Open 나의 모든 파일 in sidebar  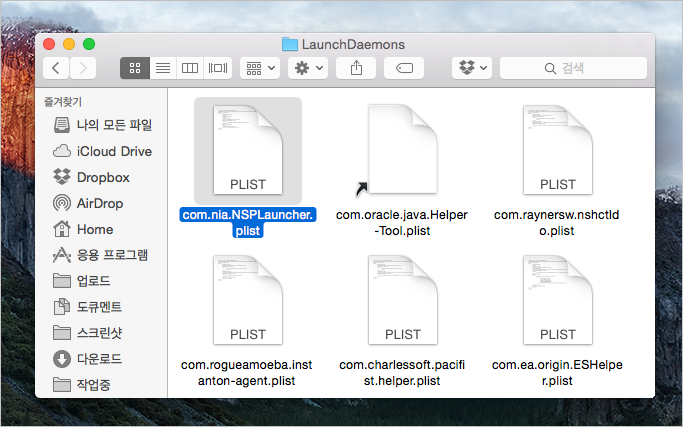[x=102, y=125]
